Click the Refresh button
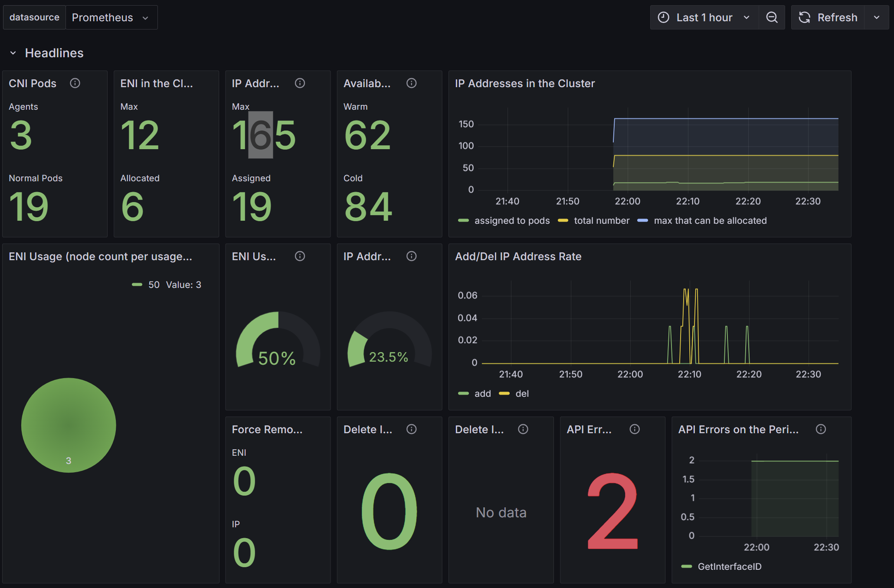Image resolution: width=894 pixels, height=588 pixels. point(828,17)
